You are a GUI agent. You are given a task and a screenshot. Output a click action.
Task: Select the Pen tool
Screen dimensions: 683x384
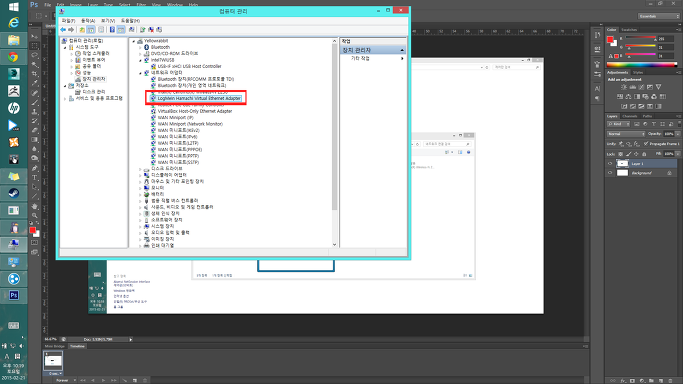point(34,168)
